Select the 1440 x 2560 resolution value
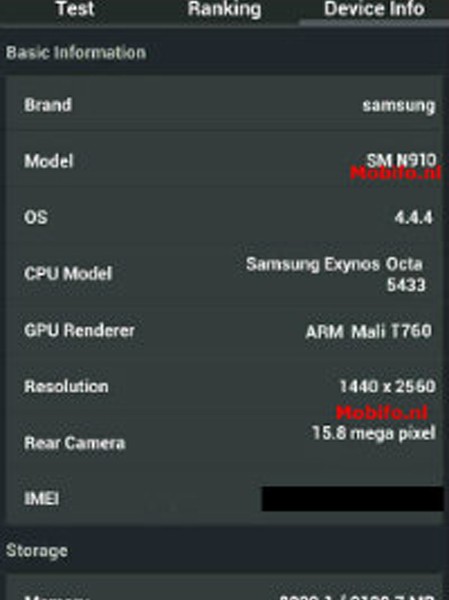This screenshot has height=600, width=449. click(387, 386)
